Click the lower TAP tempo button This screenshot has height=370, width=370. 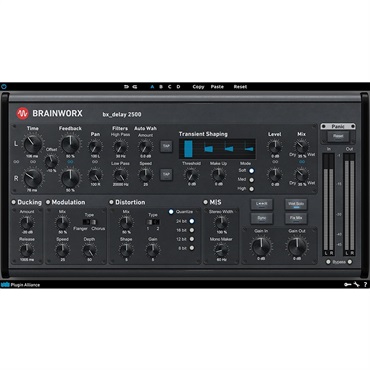pos(166,174)
